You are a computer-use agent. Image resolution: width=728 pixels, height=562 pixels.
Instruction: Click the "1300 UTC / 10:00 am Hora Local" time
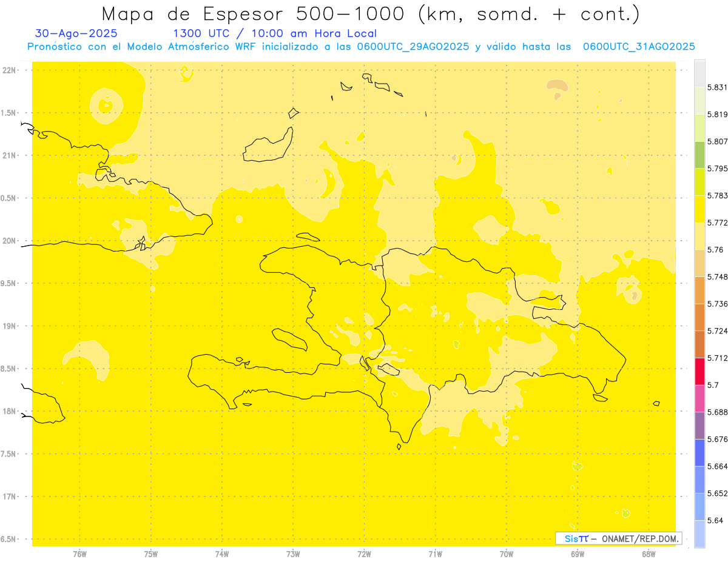click(275, 33)
